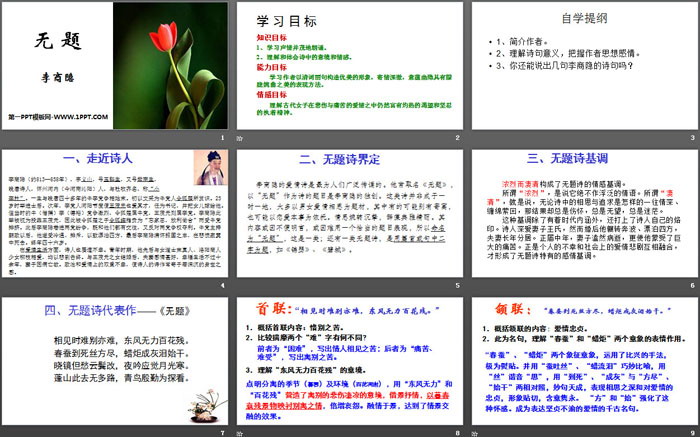Click the WWW.1PPT.COM text on slide 1
700x437 pixels.
pyautogui.click(x=81, y=117)
